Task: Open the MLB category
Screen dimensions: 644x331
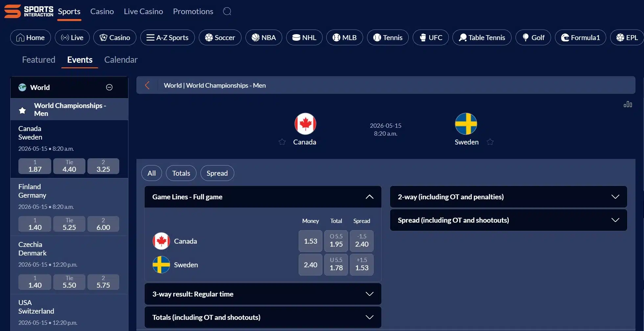Action: coord(345,37)
